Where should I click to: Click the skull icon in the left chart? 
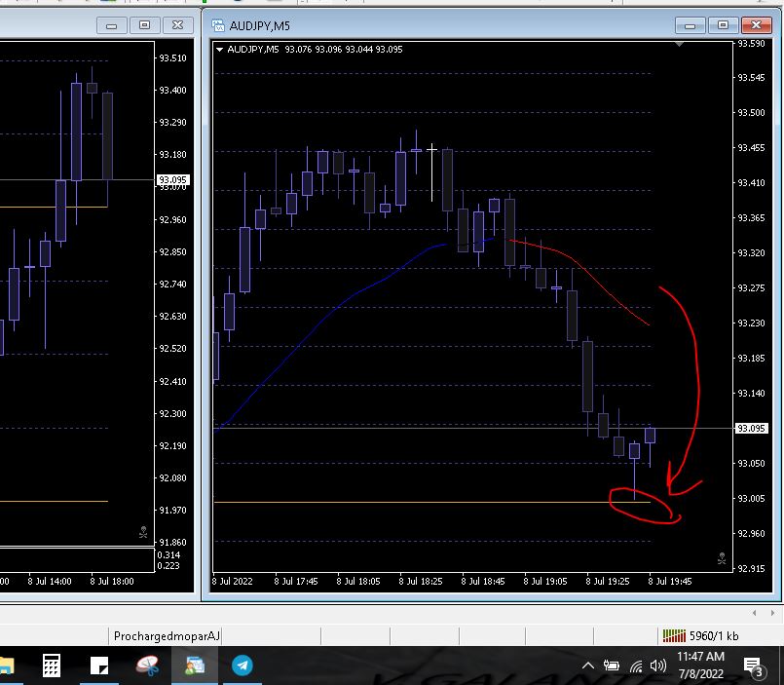pyautogui.click(x=143, y=532)
